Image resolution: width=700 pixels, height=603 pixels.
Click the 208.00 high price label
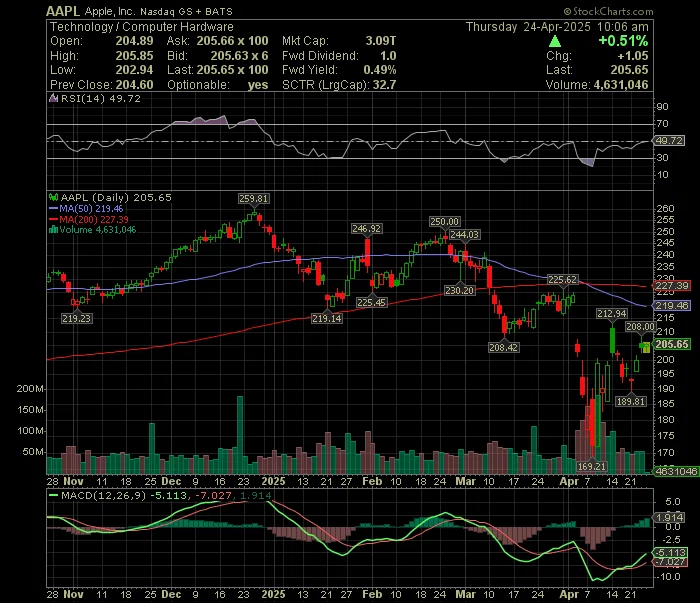[x=640, y=327]
